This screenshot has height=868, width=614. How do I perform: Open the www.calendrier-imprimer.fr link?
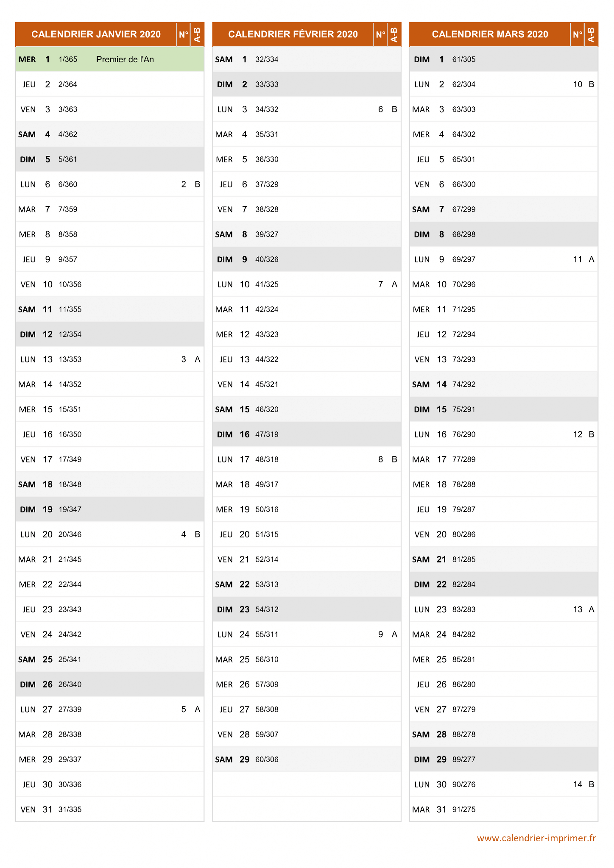pos(536,838)
